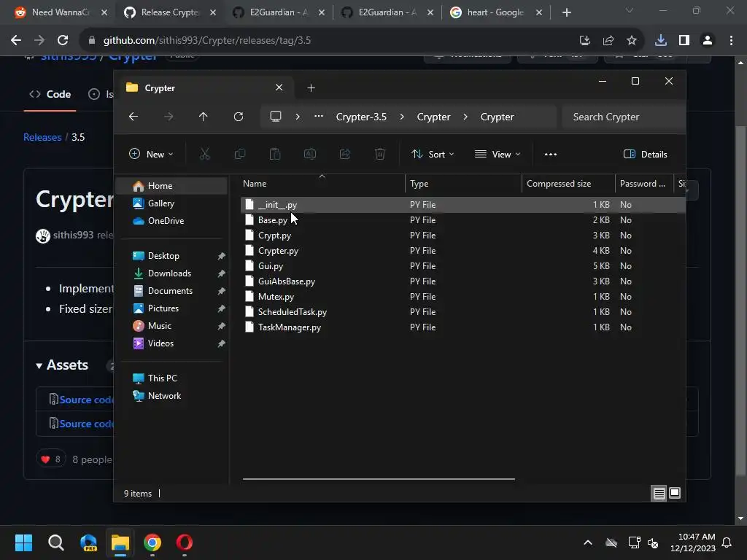747x560 pixels.
Task: Click the heart reaction button with 8
Action: pos(51,459)
